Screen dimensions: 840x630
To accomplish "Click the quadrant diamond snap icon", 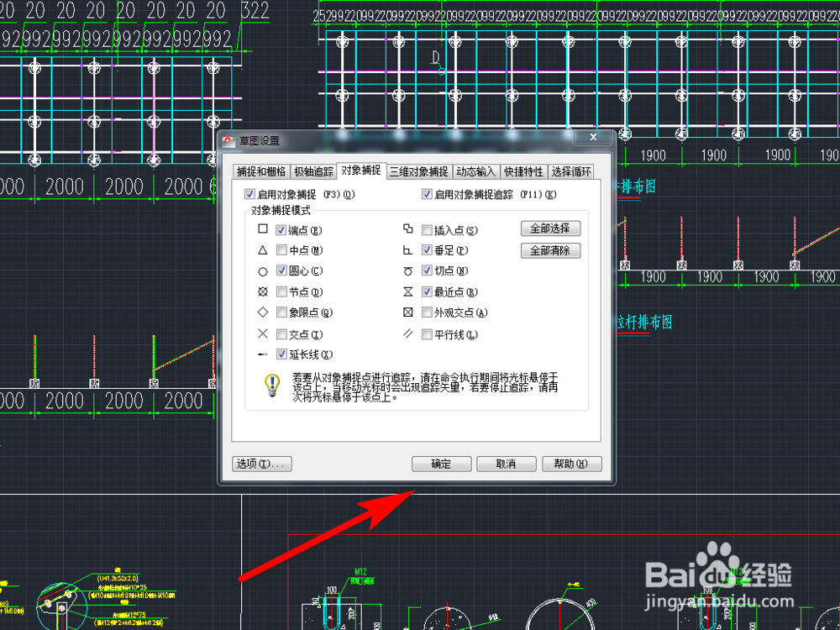I will 262,312.
